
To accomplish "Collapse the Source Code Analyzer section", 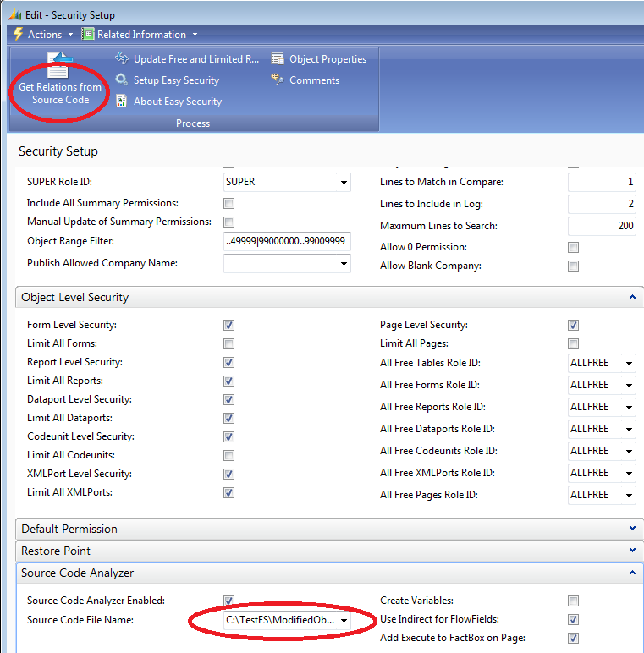I will [631, 573].
